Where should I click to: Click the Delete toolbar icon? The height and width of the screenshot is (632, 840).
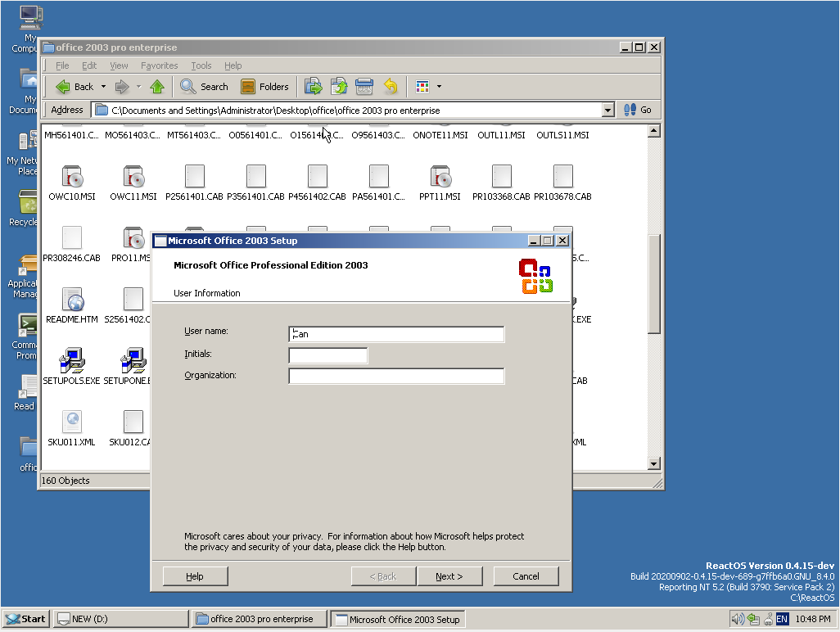(x=364, y=87)
